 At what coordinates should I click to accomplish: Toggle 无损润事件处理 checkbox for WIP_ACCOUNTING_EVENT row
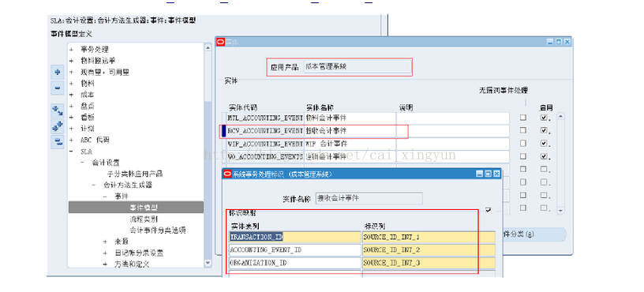tap(522, 144)
